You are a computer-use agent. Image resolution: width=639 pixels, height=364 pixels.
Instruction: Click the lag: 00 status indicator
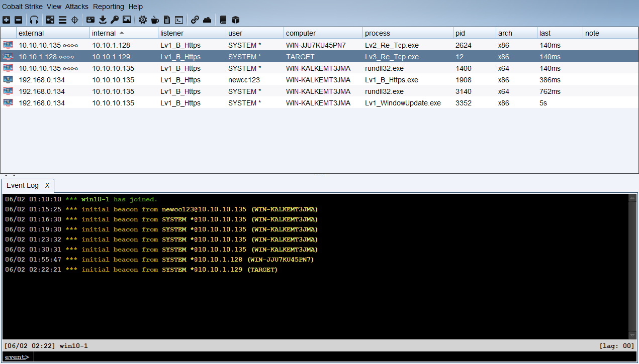617,346
